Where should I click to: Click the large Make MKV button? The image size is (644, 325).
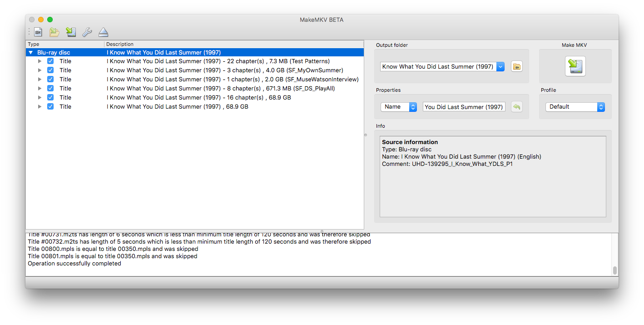(575, 66)
